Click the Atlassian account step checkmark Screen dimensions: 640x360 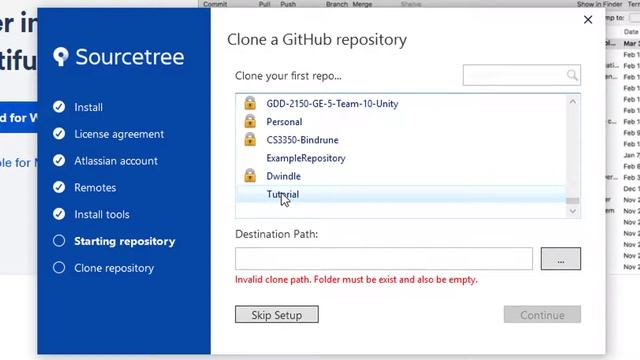tap(59, 160)
